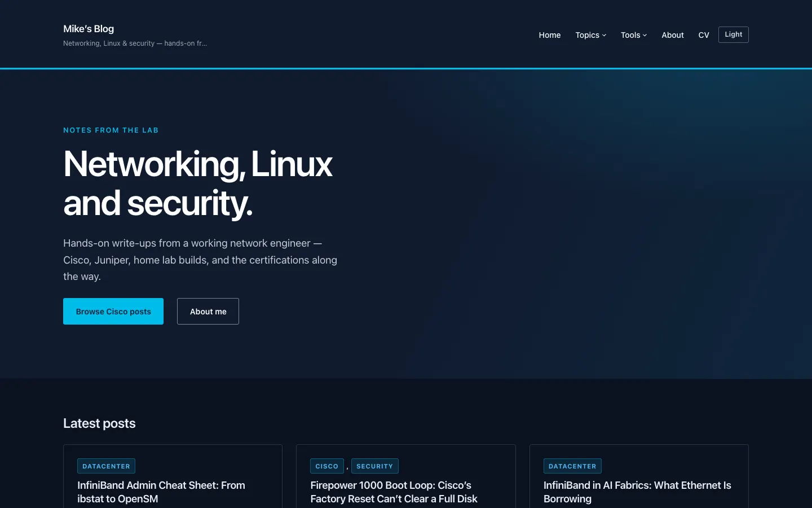Click the Networking, Linux and security headline
The image size is (812, 508).
tap(198, 183)
